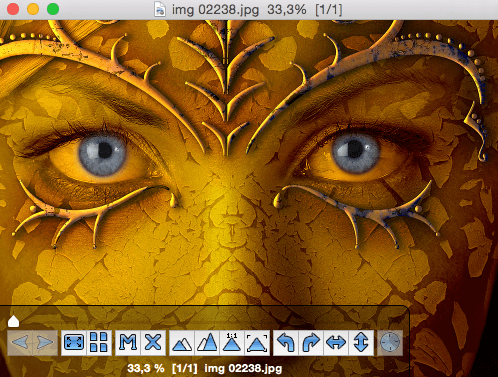Click the white pin marker above toolbar
The width and height of the screenshot is (498, 377).
(13, 321)
